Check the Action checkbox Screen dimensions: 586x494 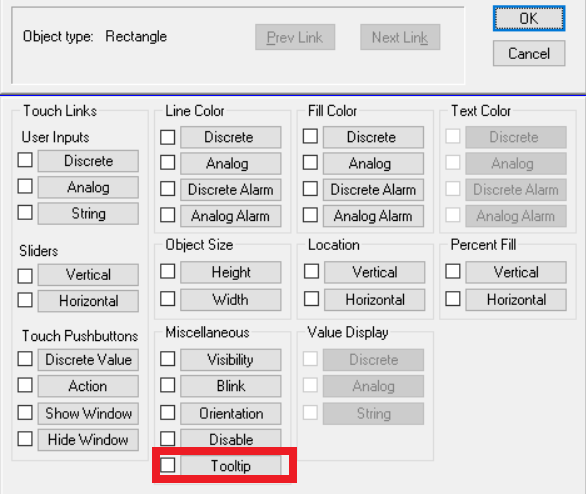[25, 385]
